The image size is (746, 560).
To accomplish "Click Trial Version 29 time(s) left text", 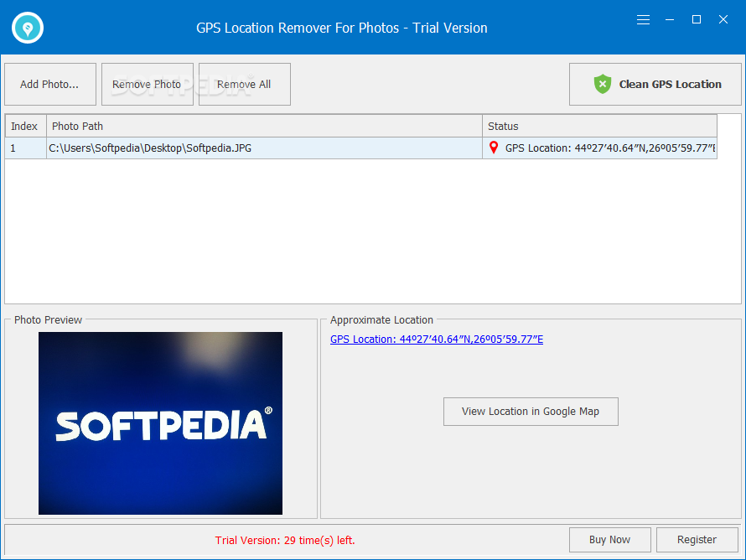I will coord(285,541).
